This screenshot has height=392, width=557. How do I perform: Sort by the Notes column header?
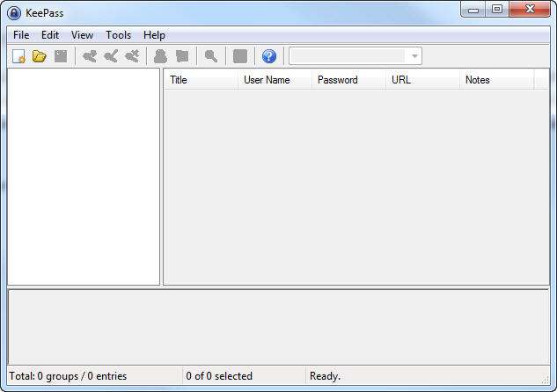click(496, 80)
